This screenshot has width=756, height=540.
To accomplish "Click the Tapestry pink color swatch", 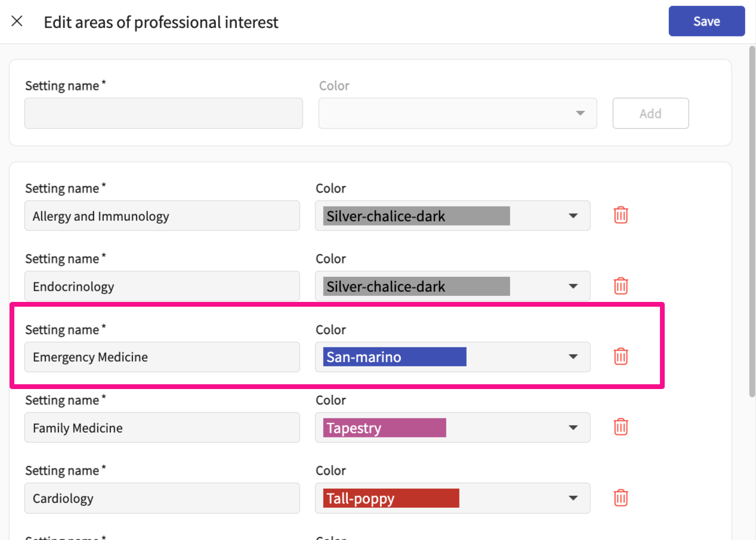I will tap(384, 428).
